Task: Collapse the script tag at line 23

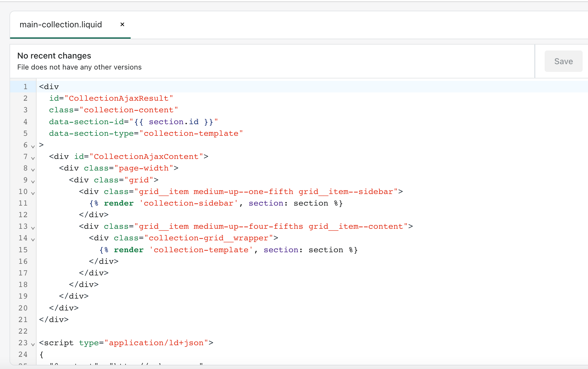Action: pos(33,344)
